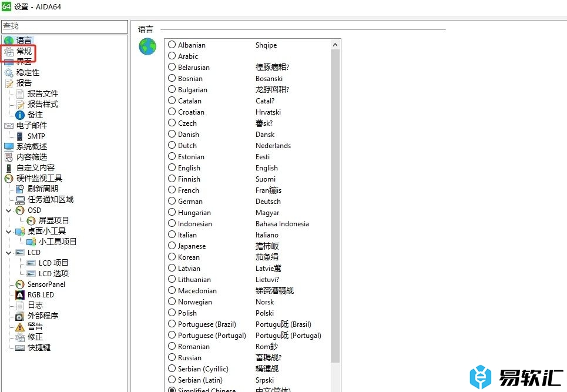The width and height of the screenshot is (567, 392).
Task: Open the 日志 settings page
Action: point(35,305)
